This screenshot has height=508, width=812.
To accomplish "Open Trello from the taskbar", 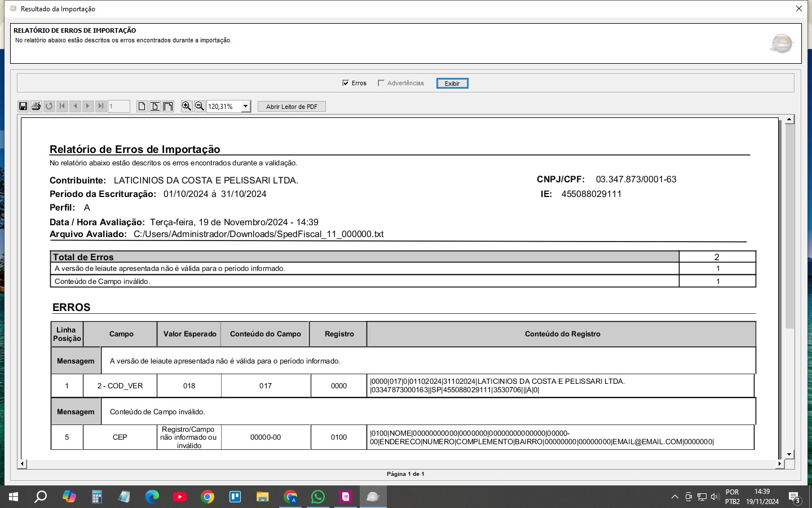I will tap(235, 497).
